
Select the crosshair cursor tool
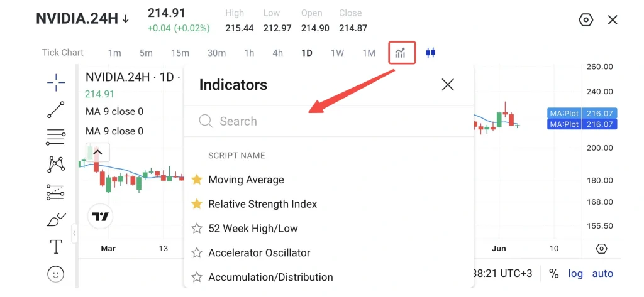point(55,83)
